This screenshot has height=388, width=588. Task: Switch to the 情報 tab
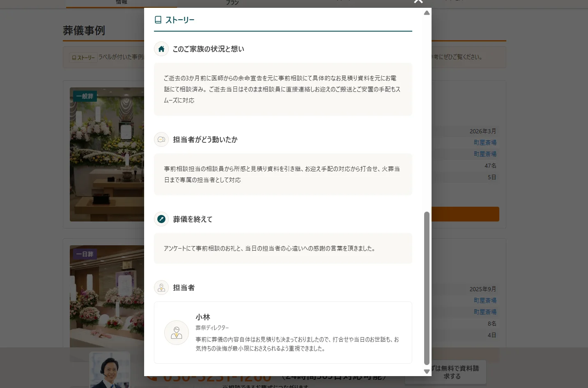click(121, 2)
